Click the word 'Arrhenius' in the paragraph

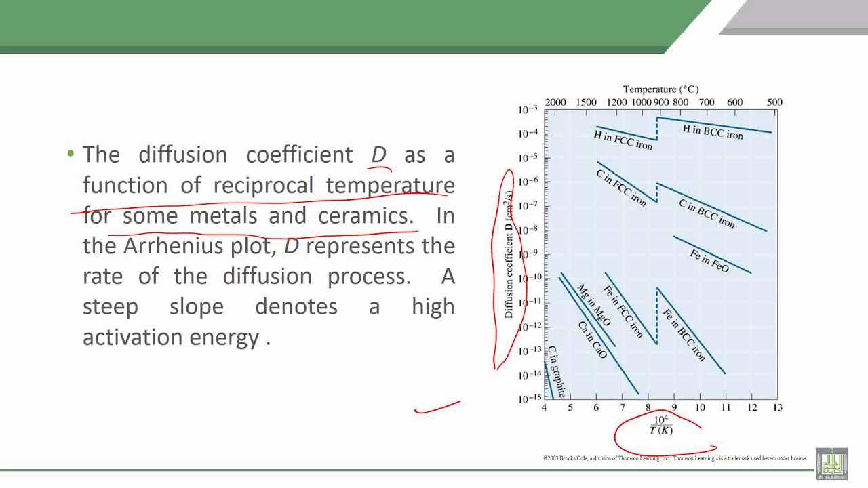tap(174, 245)
